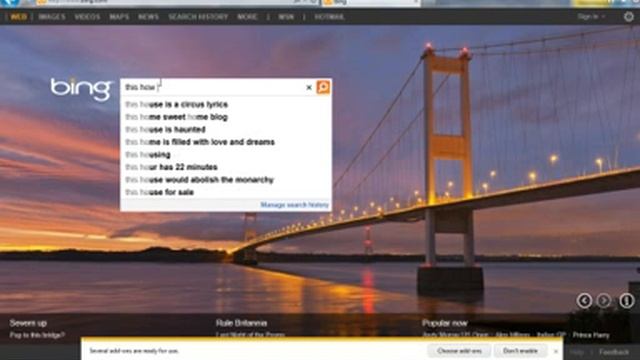The height and width of the screenshot is (360, 640).
Task: Open the 'Severn up' hotspot heading
Action: [28, 323]
